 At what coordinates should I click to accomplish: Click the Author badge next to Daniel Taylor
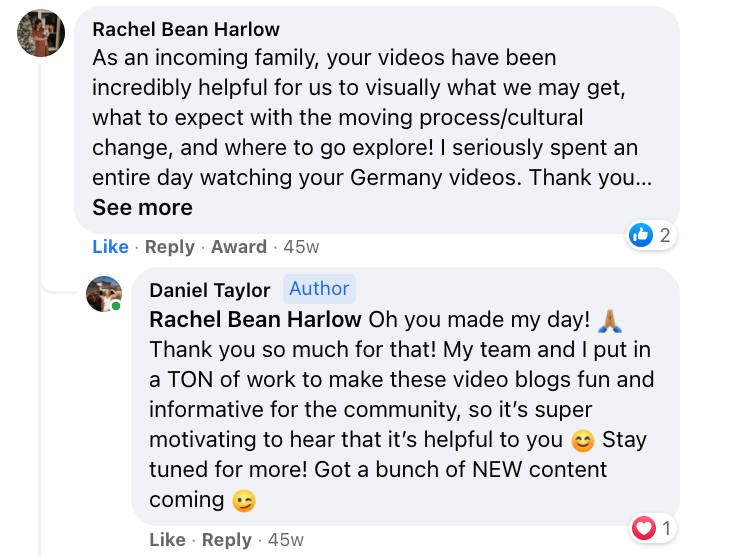319,289
